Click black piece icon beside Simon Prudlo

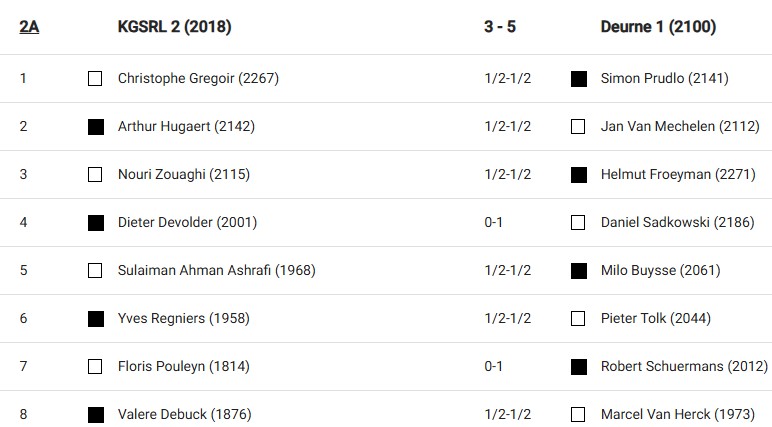point(578,79)
